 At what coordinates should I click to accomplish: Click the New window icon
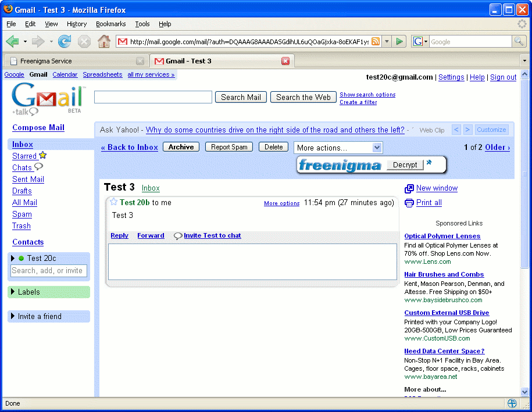coord(409,188)
